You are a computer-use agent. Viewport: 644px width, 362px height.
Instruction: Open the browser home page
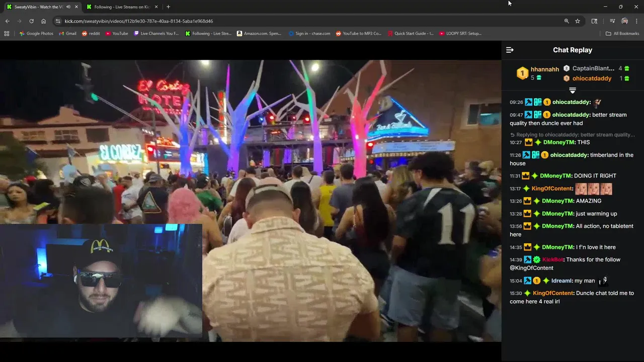click(43, 21)
